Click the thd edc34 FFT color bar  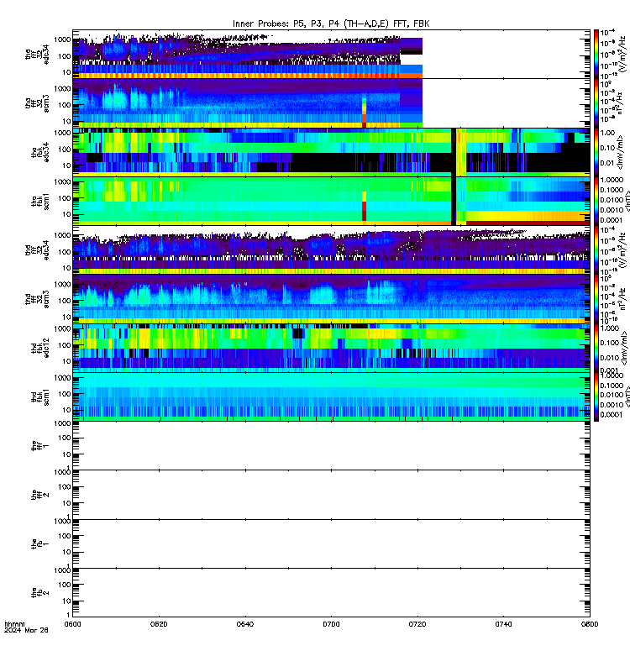pos(596,250)
